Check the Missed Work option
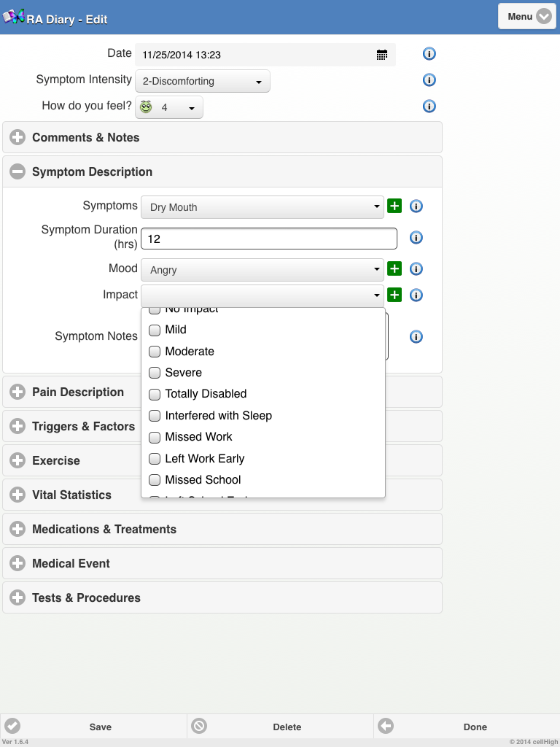This screenshot has height=747, width=560. (x=155, y=438)
